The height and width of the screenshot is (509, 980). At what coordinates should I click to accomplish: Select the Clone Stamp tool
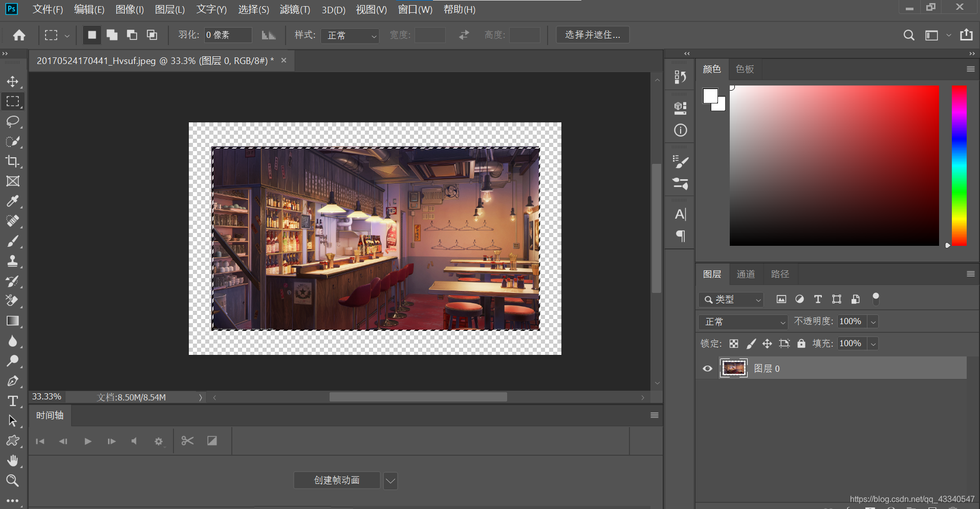point(13,261)
